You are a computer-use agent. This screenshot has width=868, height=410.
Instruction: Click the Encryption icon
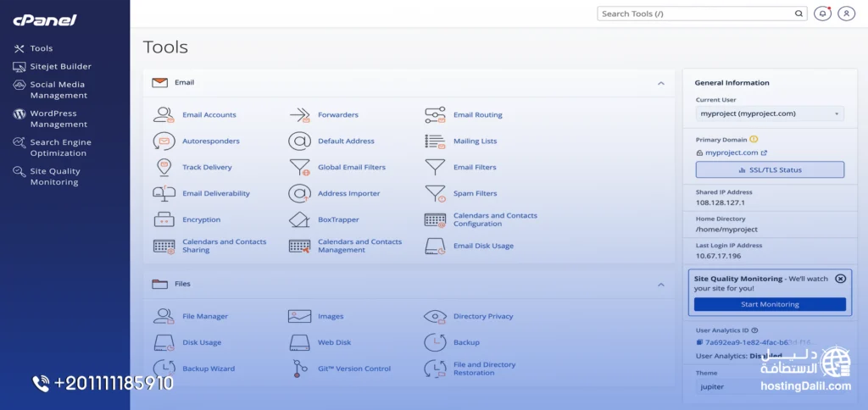(x=164, y=220)
